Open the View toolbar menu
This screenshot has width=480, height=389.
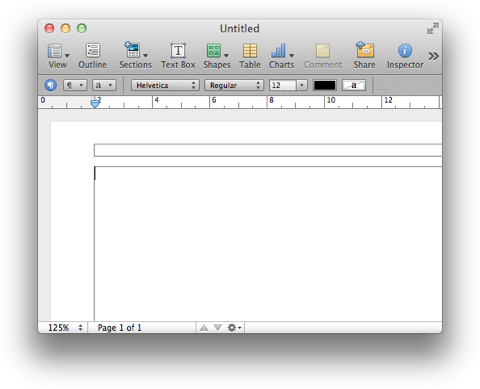(58, 56)
